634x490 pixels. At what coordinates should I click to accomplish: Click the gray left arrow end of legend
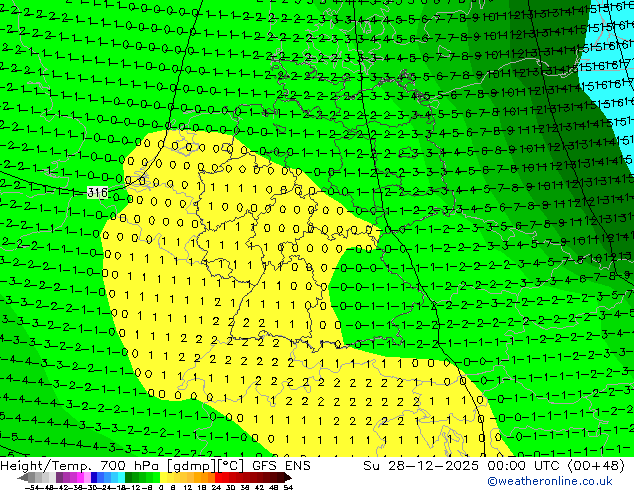pyautogui.click(x=22, y=477)
